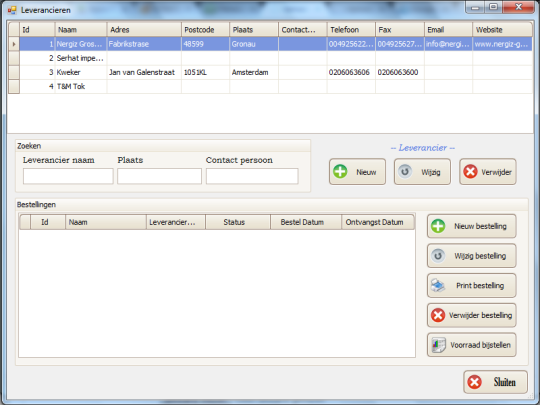
Task: Click the Nieuw button label
Action: coord(366,172)
